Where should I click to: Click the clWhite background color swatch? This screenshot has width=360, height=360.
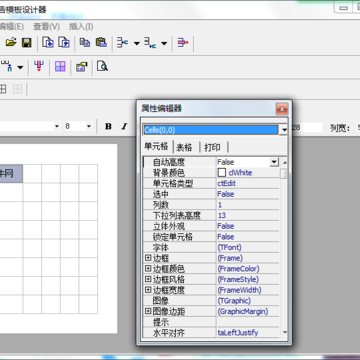point(222,173)
